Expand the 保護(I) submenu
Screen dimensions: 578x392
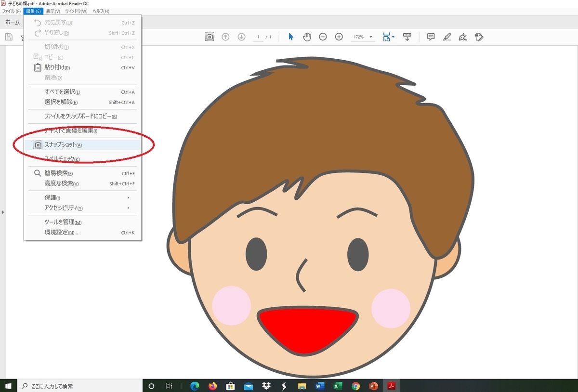[83, 197]
